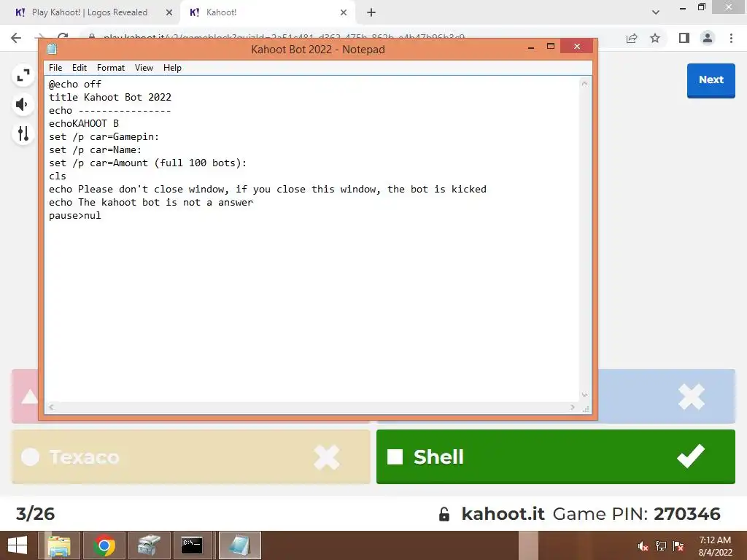The width and height of the screenshot is (747, 560).
Task: Click Notepad vertical scrollbar up arrow
Action: click(584, 84)
